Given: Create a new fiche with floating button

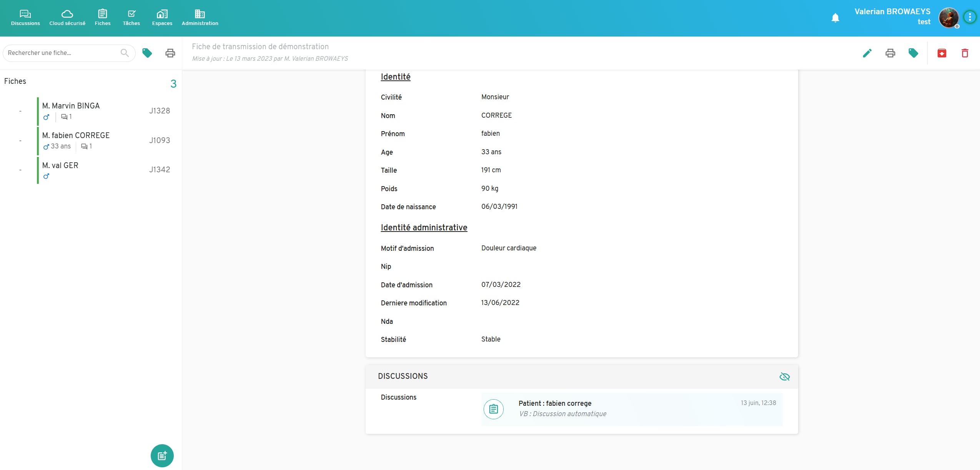Looking at the screenshot, I should 162,456.
